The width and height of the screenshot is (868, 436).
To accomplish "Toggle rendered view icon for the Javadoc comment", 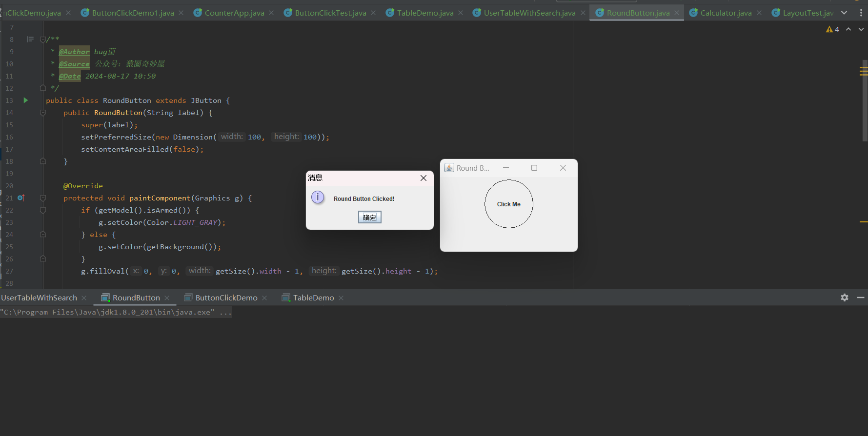I will [x=30, y=40].
